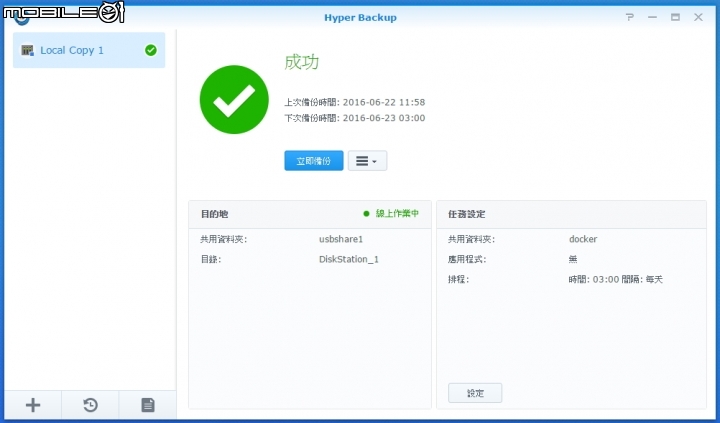This screenshot has width=720, height=423.
Task: Add a new backup task with plus icon
Action: (33, 405)
